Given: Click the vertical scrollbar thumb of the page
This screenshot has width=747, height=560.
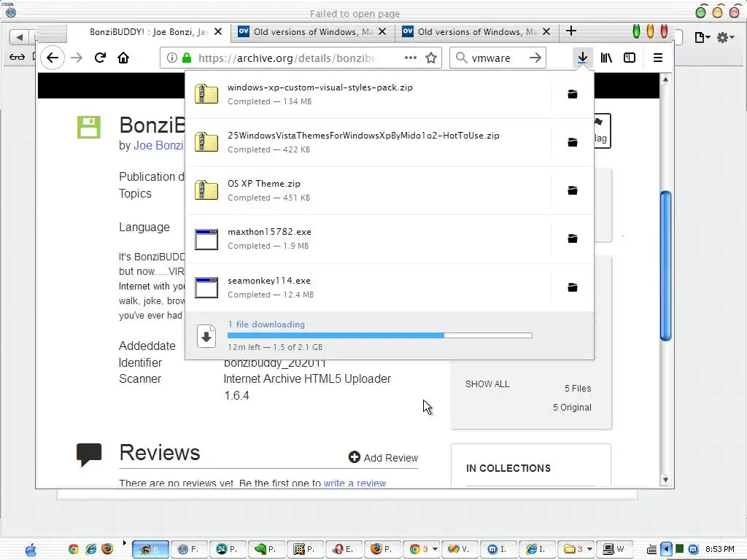Looking at the screenshot, I should coord(665,265).
